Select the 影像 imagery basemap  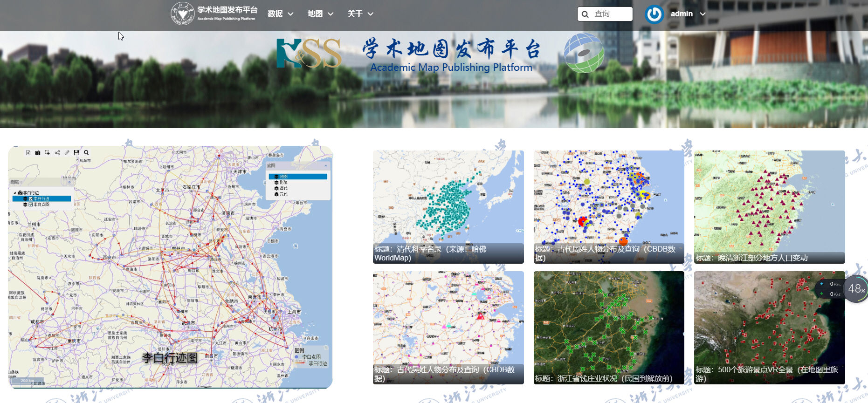[298, 183]
